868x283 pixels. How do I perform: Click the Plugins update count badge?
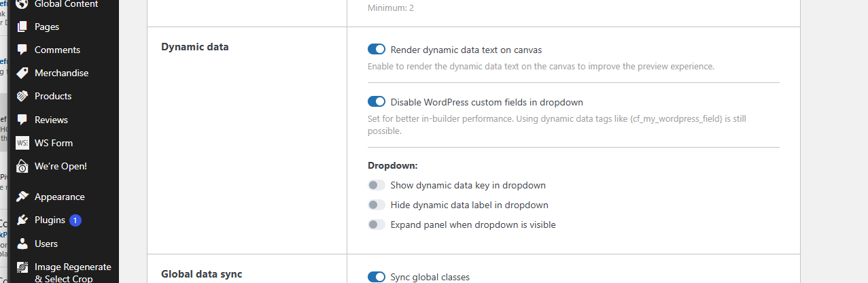[x=75, y=220]
